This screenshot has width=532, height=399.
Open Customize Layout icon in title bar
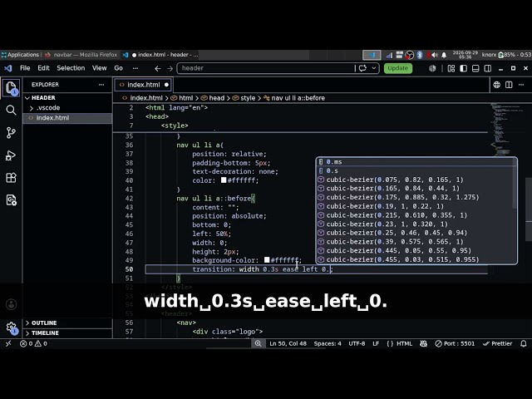click(x=451, y=68)
